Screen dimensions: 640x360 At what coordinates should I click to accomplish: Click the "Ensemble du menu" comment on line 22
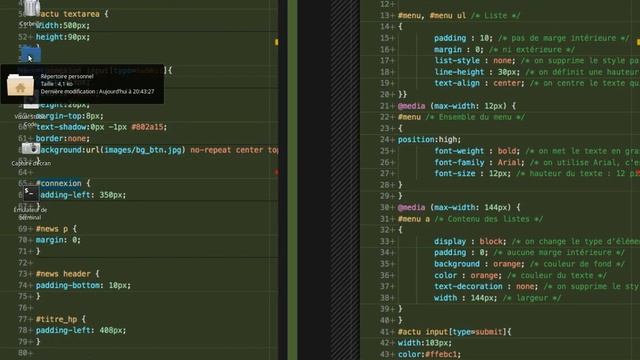coord(475,117)
